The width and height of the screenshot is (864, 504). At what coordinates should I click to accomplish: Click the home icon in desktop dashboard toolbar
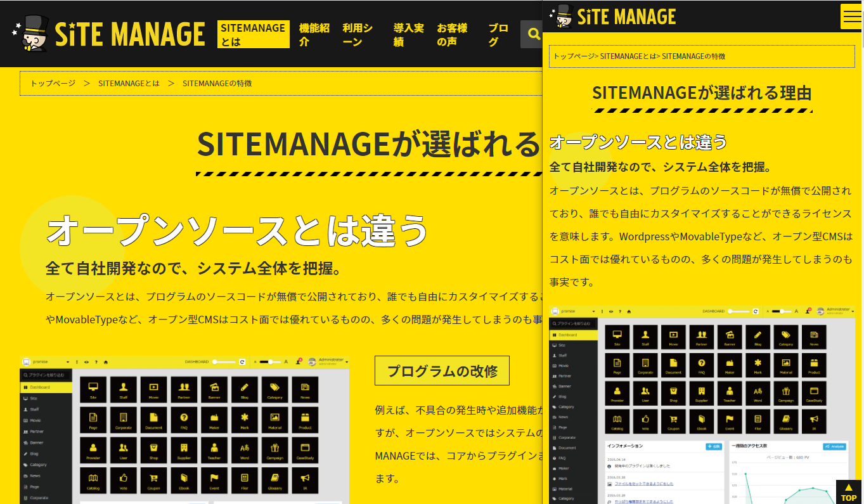tap(105, 362)
